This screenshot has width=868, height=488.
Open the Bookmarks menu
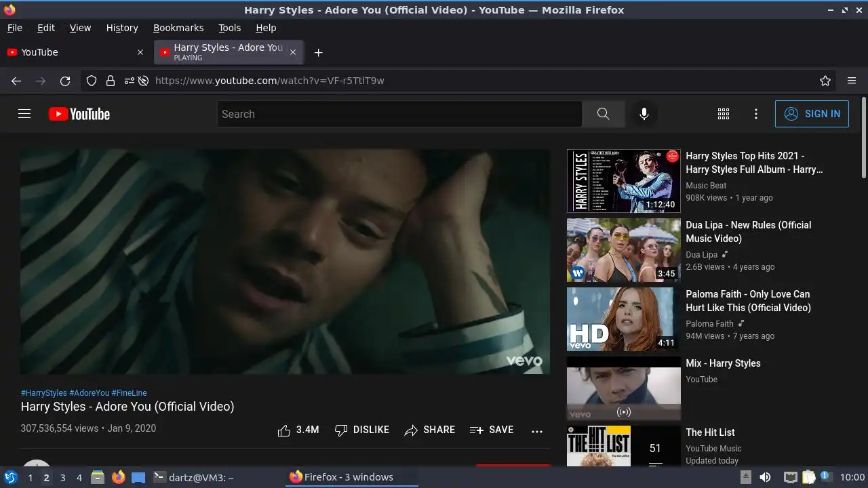click(x=178, y=28)
